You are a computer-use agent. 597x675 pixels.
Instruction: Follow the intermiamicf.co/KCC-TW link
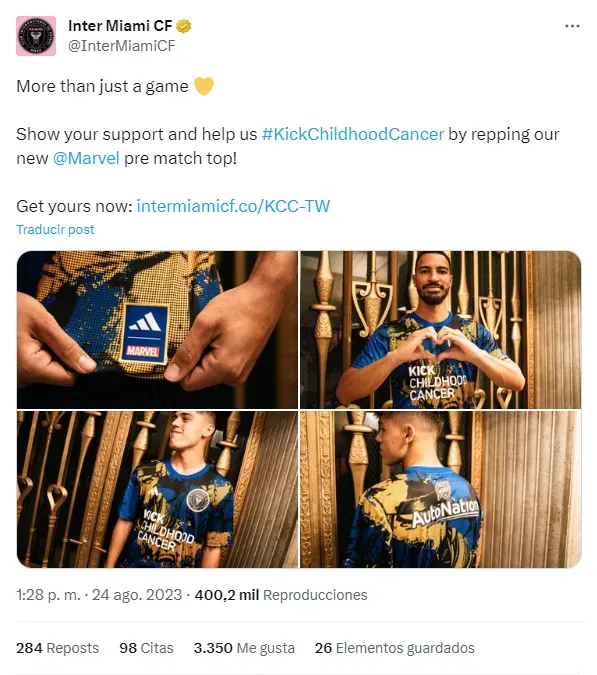coord(233,206)
